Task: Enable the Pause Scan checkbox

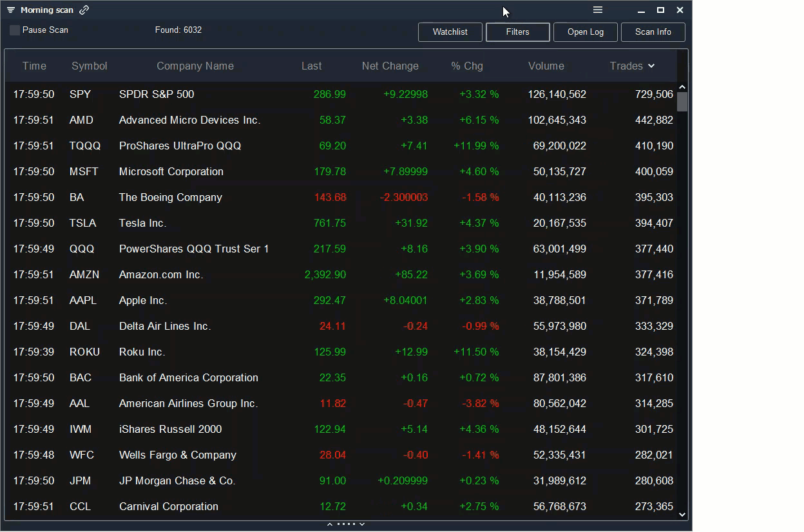Action: [14, 30]
